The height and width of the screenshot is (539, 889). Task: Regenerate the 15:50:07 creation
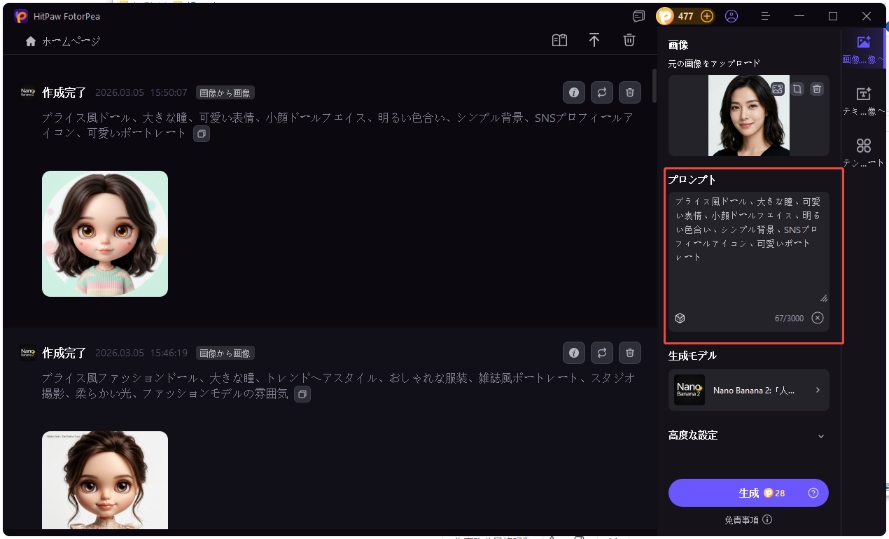point(602,92)
